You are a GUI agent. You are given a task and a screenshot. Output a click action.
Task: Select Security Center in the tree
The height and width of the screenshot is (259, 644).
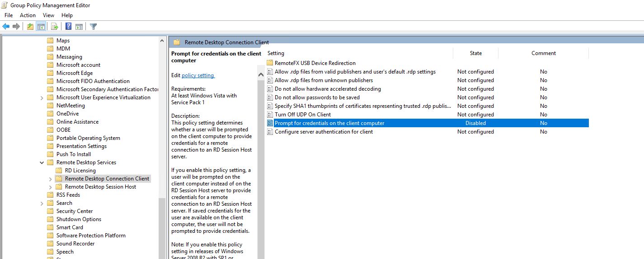point(75,211)
